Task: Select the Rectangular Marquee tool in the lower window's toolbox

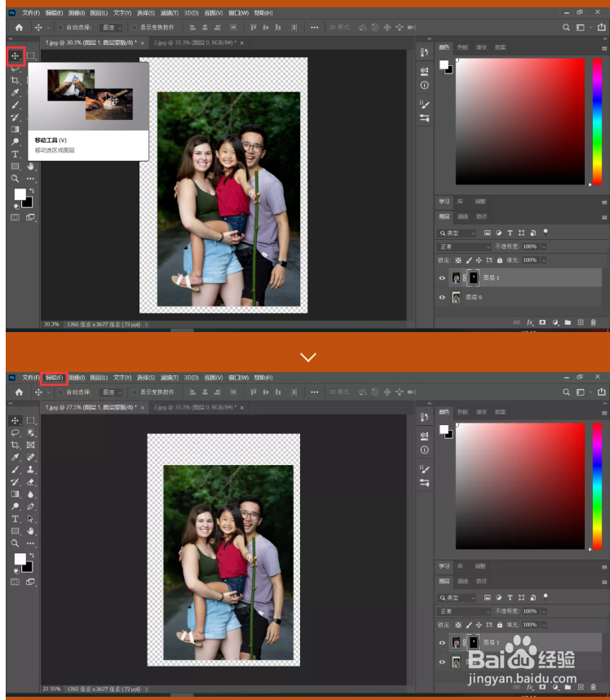Action: point(30,420)
